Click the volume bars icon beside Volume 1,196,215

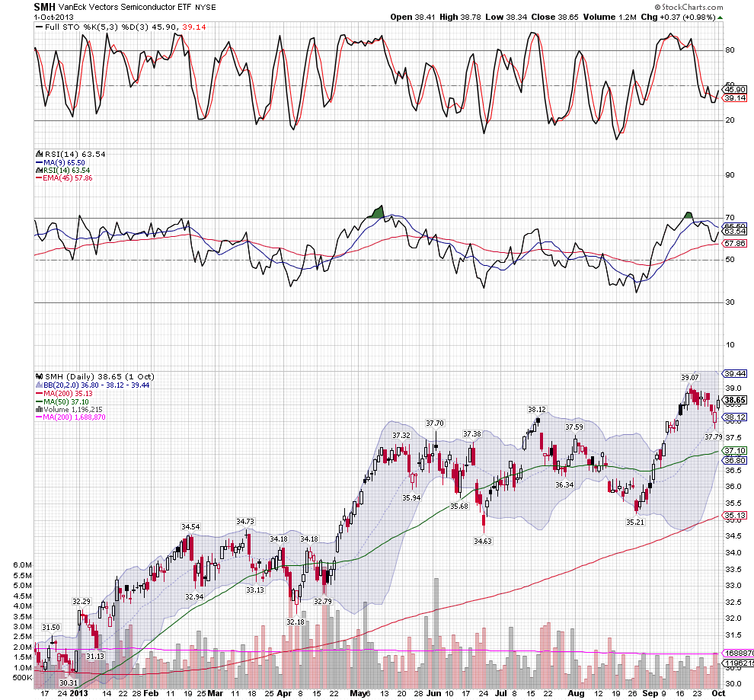[38, 409]
